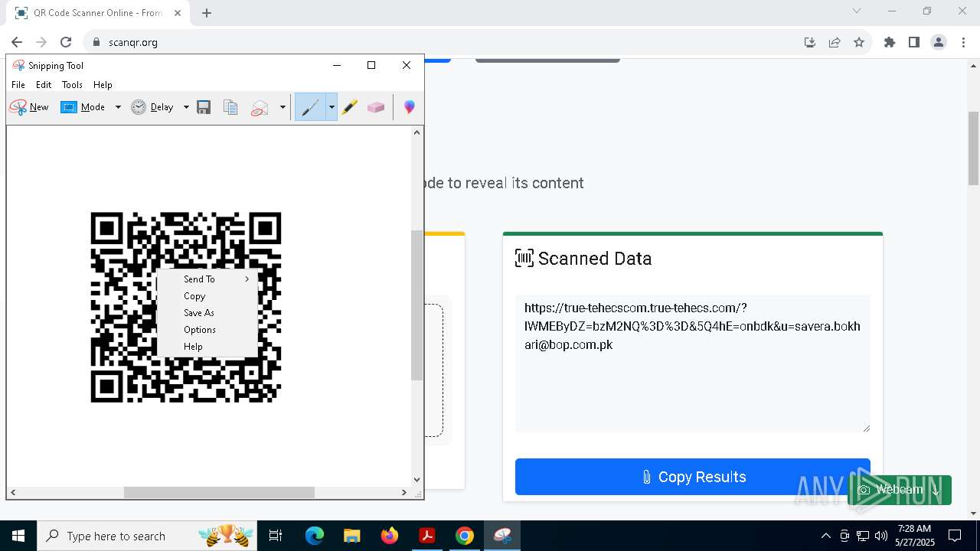Select the pink Eraser tool
The image size is (980, 551).
(376, 107)
